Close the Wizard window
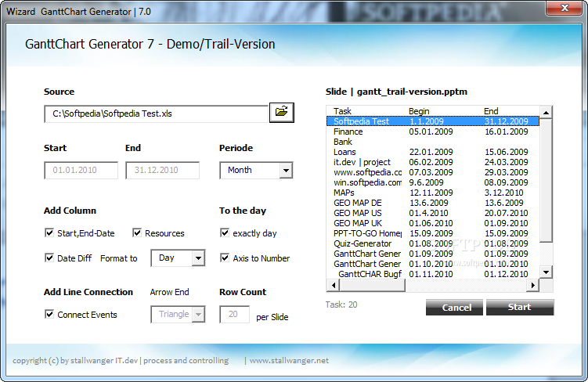 pos(565,8)
